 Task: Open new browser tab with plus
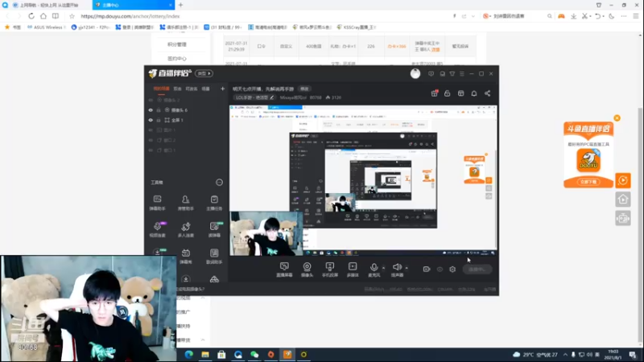tap(180, 5)
